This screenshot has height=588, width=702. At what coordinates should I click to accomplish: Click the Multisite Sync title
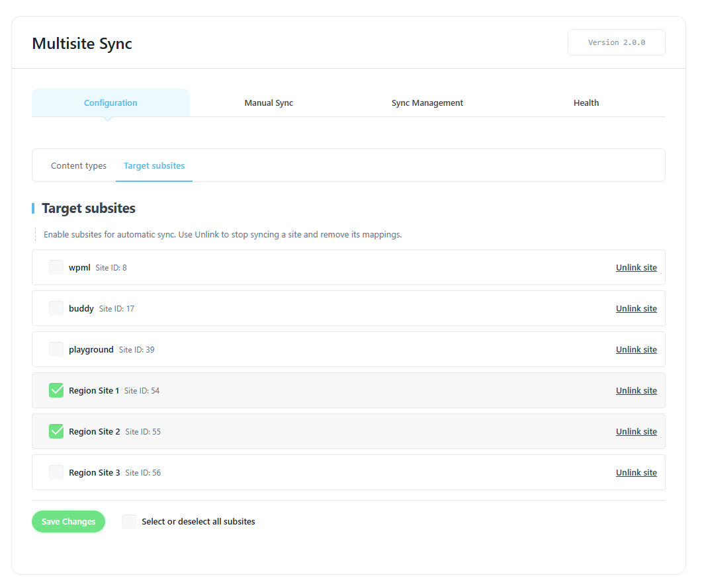(82, 44)
